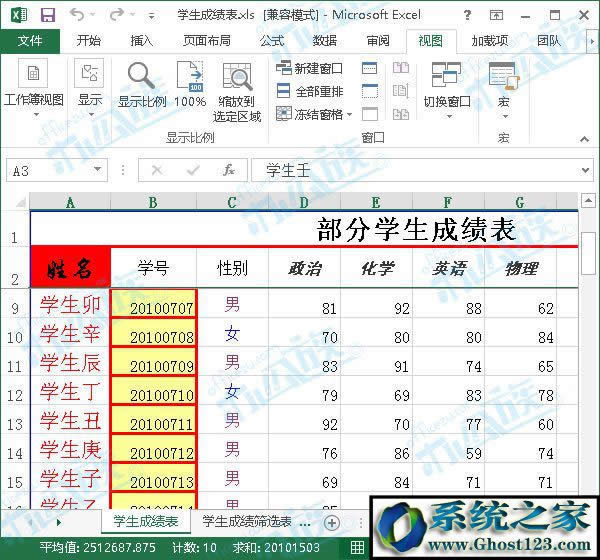
Task: Click the Undo arrow icon
Action: coord(78,14)
